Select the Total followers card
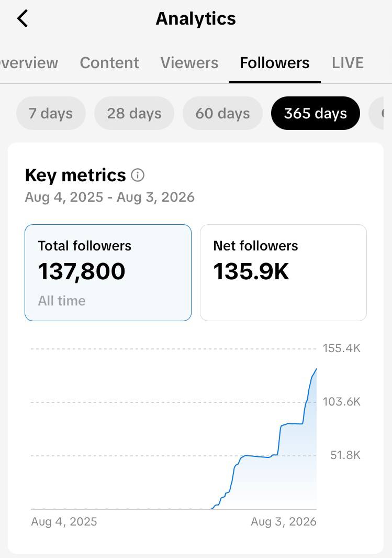392x558 pixels. coord(108,272)
